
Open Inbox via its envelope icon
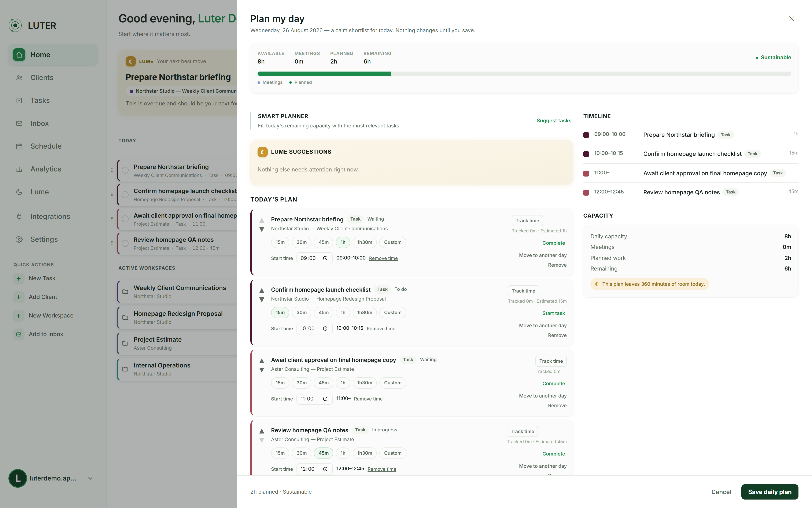pyautogui.click(x=19, y=123)
